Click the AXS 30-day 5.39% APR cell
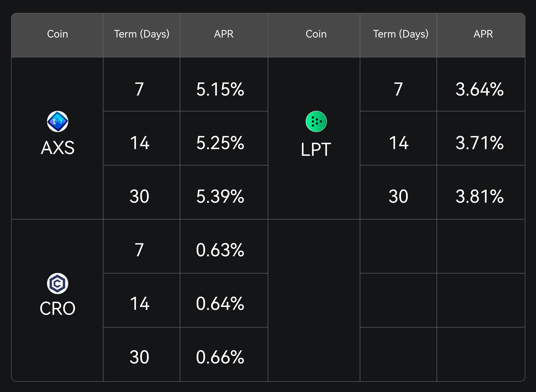This screenshot has width=536, height=392. pos(220,196)
